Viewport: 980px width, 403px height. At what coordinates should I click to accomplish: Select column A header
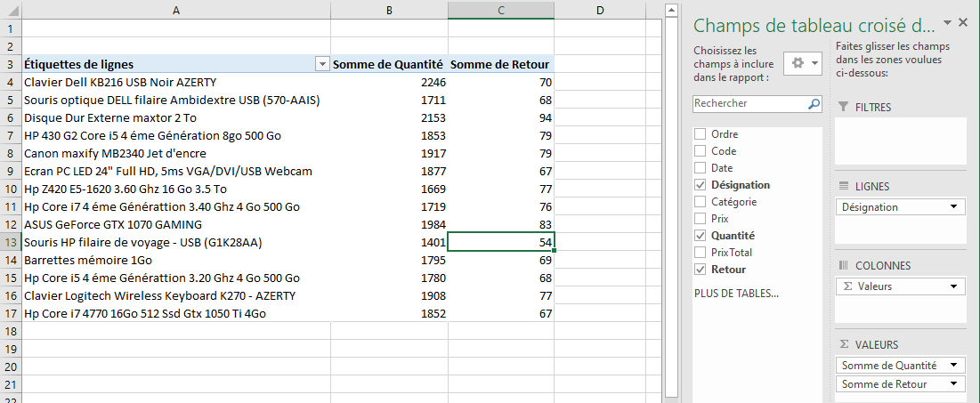point(176,10)
